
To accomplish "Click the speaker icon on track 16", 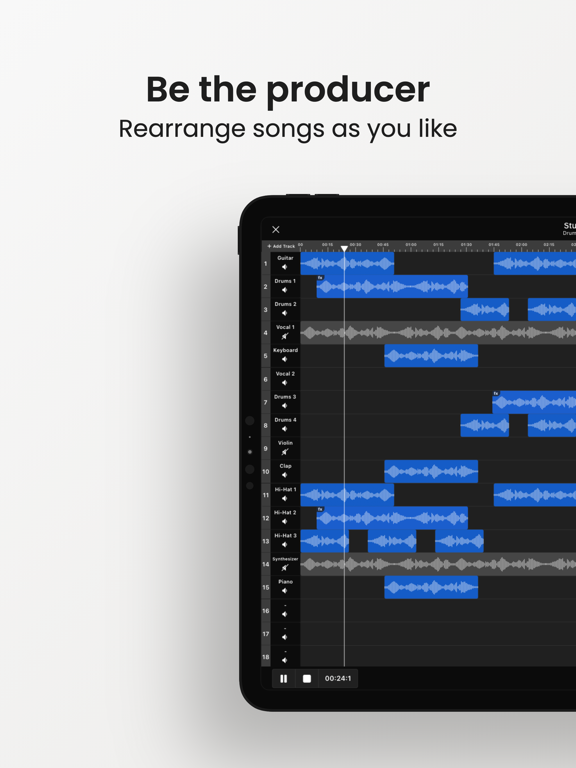I will [x=285, y=614].
